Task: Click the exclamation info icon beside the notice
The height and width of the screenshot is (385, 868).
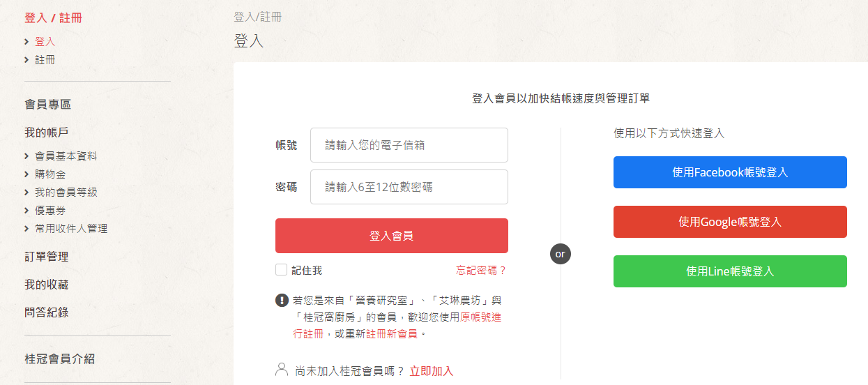Action: click(282, 301)
